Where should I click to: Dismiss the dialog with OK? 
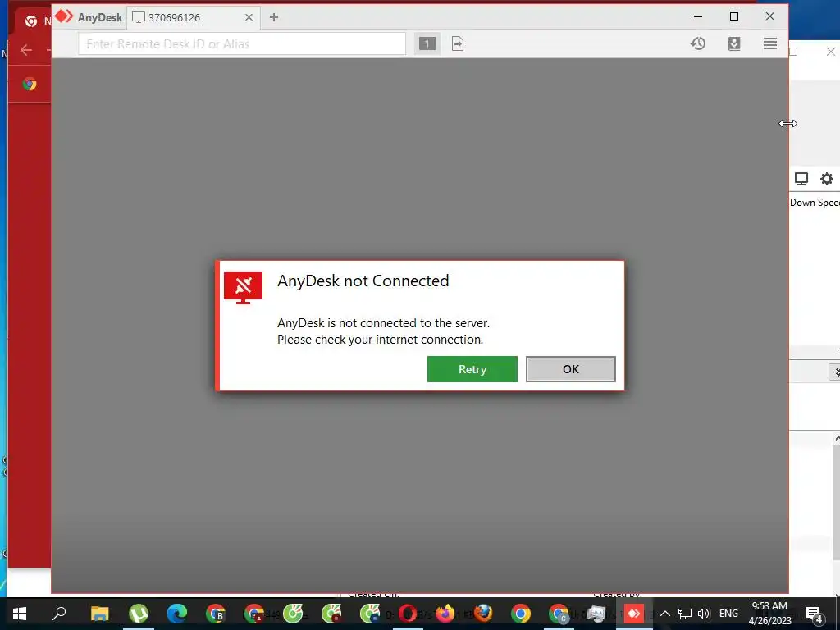[x=571, y=369]
